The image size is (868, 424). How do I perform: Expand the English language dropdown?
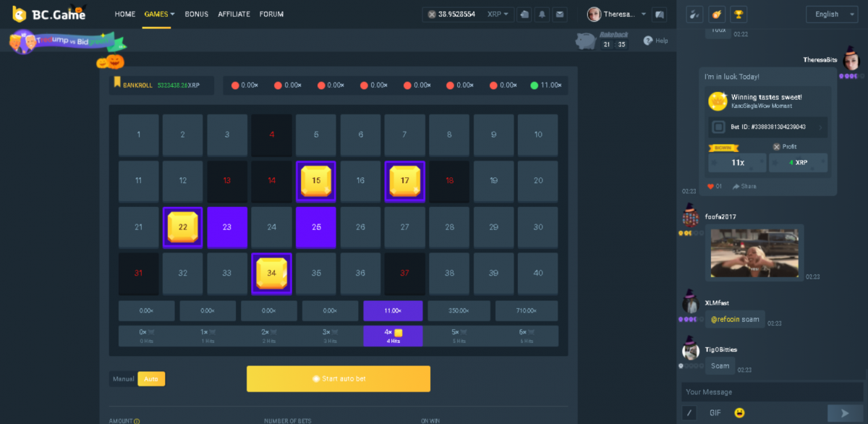point(831,14)
